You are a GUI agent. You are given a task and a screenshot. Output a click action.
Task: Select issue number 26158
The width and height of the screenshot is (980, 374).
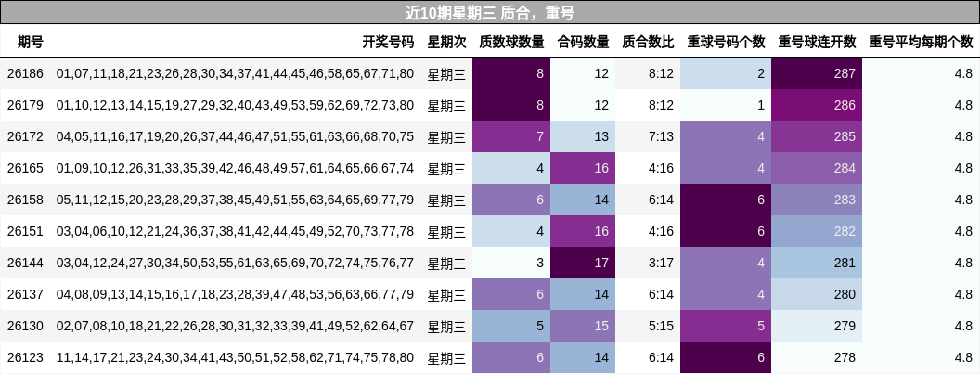26,200
